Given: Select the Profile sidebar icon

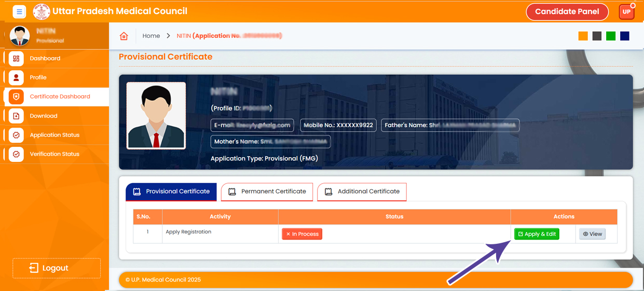Looking at the screenshot, I should [16, 78].
